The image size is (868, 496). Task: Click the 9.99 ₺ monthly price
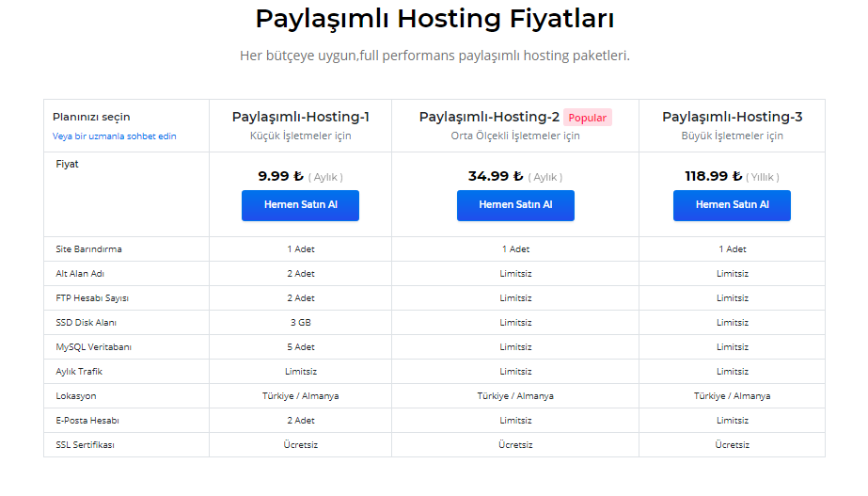(x=281, y=176)
